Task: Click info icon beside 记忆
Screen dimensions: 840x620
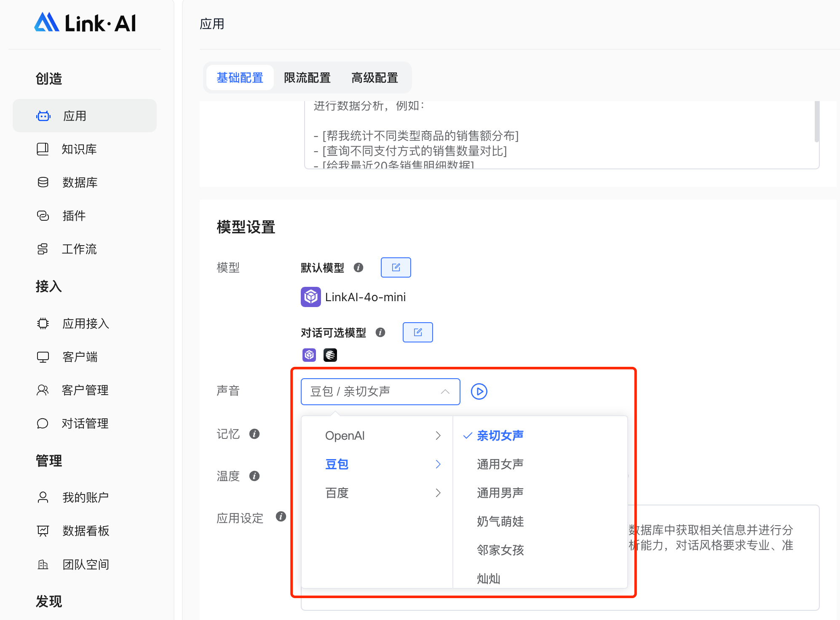Action: tap(254, 433)
